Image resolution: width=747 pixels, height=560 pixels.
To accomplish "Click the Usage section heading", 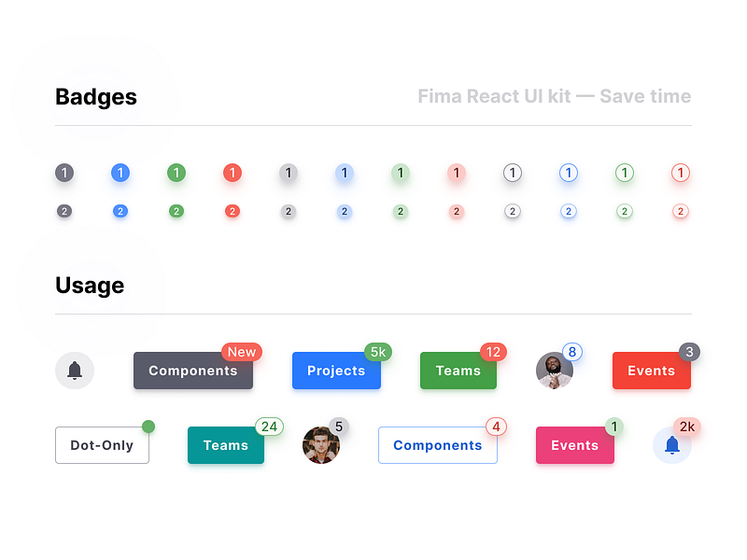I will [90, 286].
